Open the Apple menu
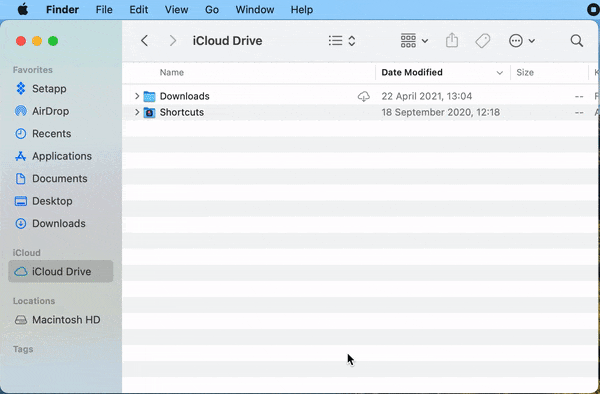This screenshot has height=394, width=600. [x=23, y=10]
